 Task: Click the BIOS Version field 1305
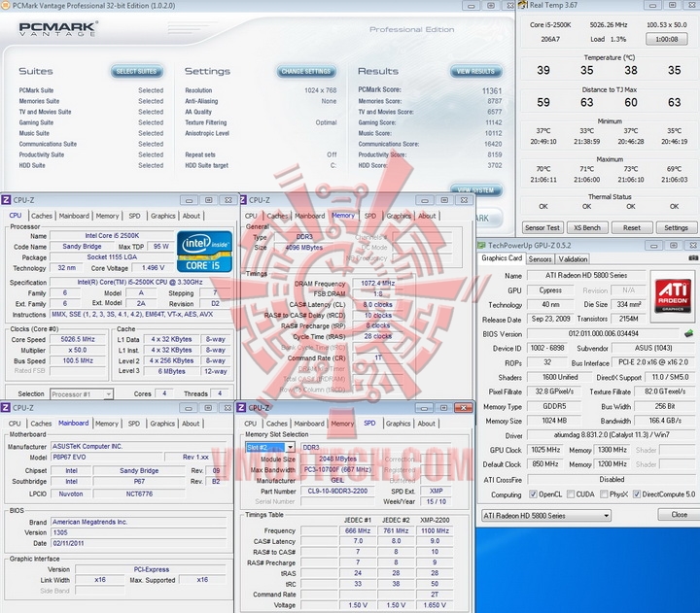(x=138, y=532)
